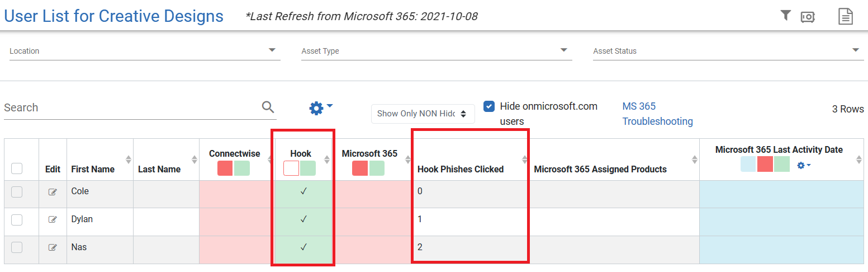The width and height of the screenshot is (868, 272).
Task: Open the safe/vault icon in header
Action: [807, 17]
